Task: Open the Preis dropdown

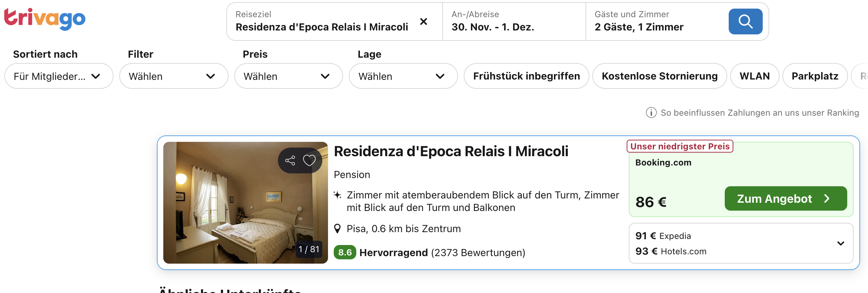Action: tap(288, 76)
